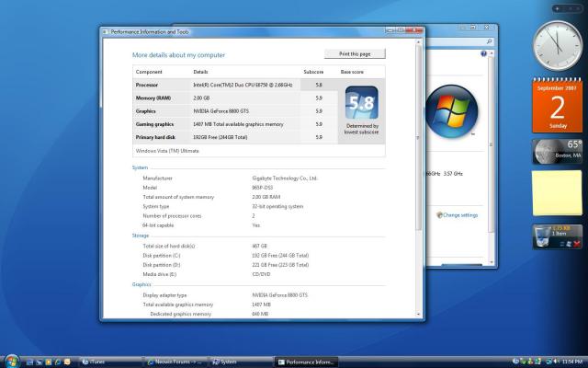
Task: Click 'Windows Vista (TM) Ultimate' text
Action: point(167,151)
